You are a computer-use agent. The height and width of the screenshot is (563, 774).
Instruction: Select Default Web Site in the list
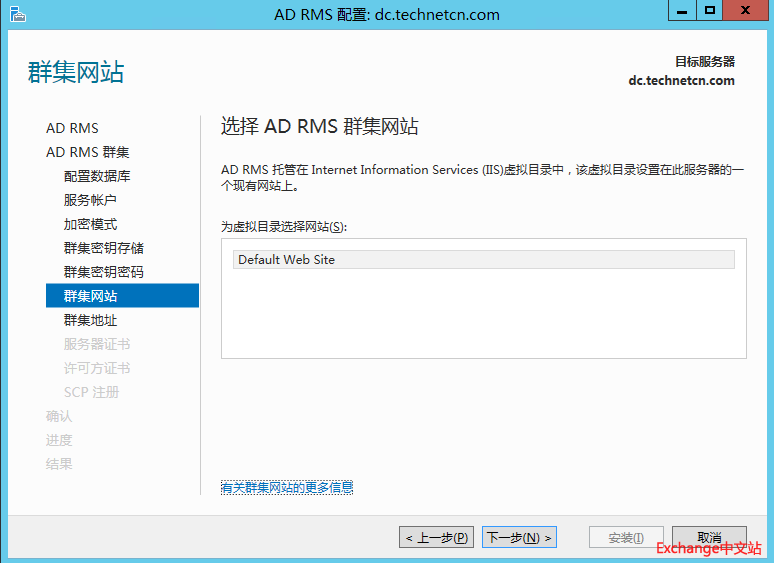(x=484, y=260)
